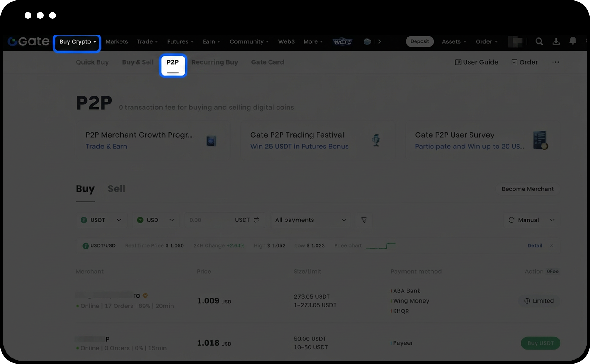The height and width of the screenshot is (364, 590).
Task: Click the swap currency arrows icon
Action: tap(257, 220)
